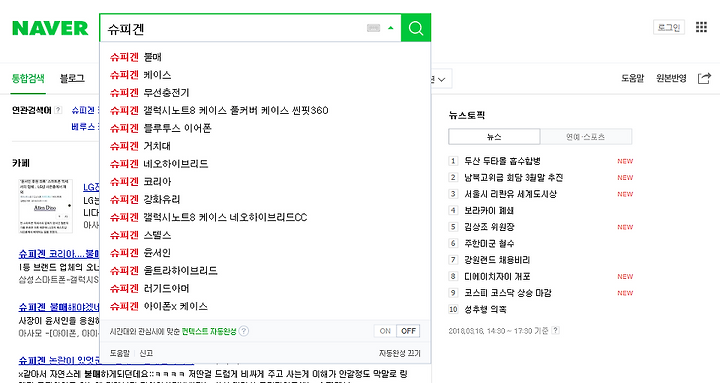Open the on-screen keyboard icon in search box
Screen dimensions: 720x383
(x=373, y=28)
